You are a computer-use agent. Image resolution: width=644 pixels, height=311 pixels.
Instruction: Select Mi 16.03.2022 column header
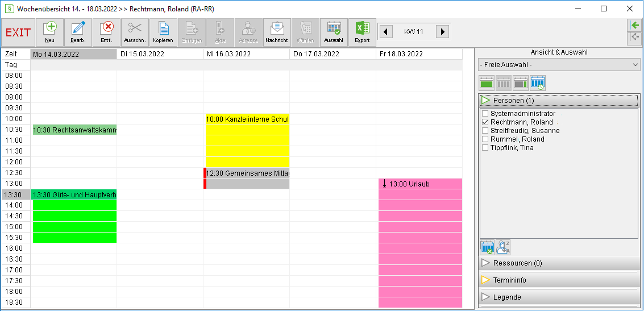247,54
